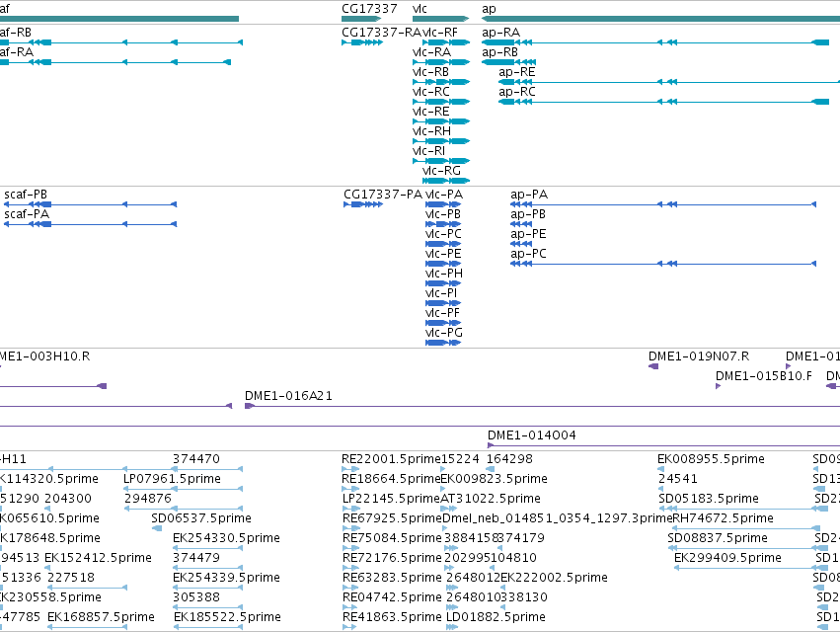Select the ap-RA transcript label
This screenshot has height=632, width=840.
point(500,33)
